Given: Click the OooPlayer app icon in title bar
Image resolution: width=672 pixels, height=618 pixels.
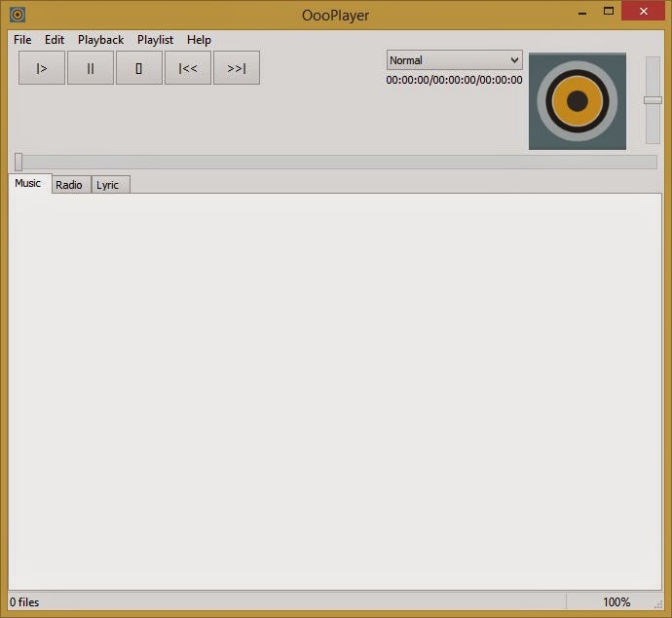Looking at the screenshot, I should 18,15.
